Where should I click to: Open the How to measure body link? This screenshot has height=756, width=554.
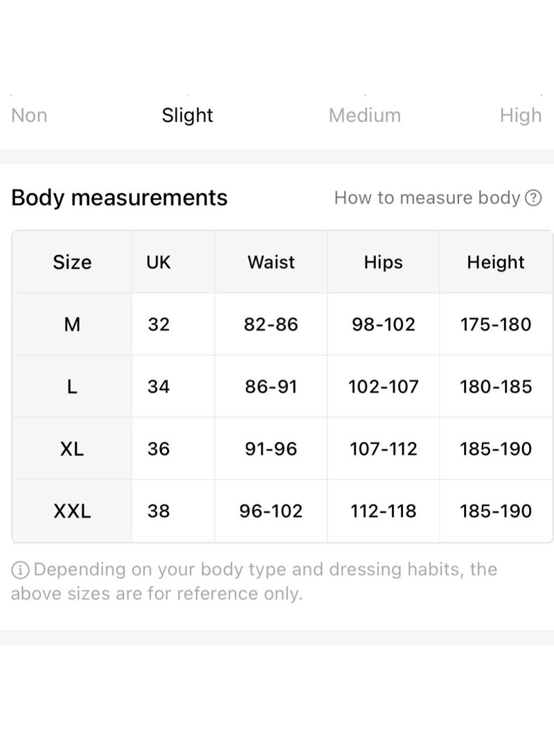tap(427, 197)
